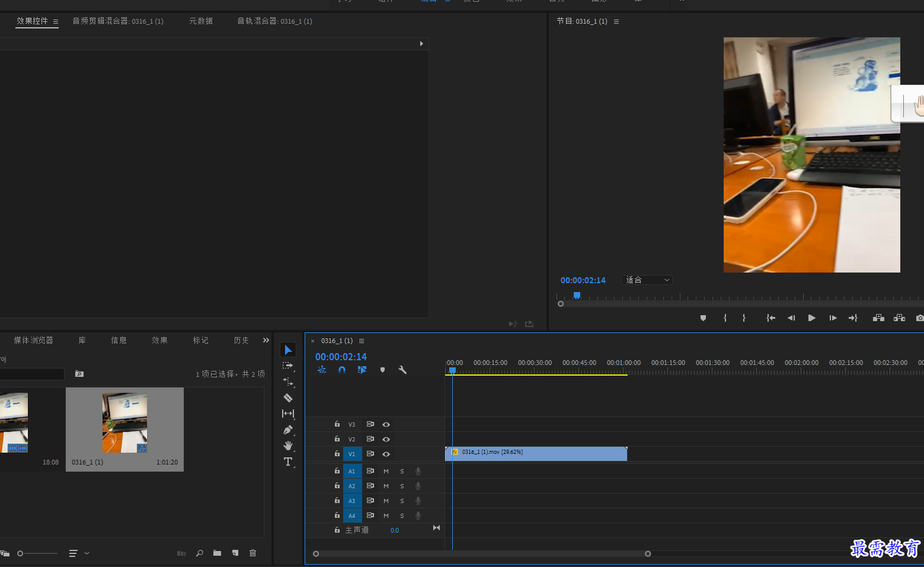
Task: Step back one frame
Action: coord(791,318)
